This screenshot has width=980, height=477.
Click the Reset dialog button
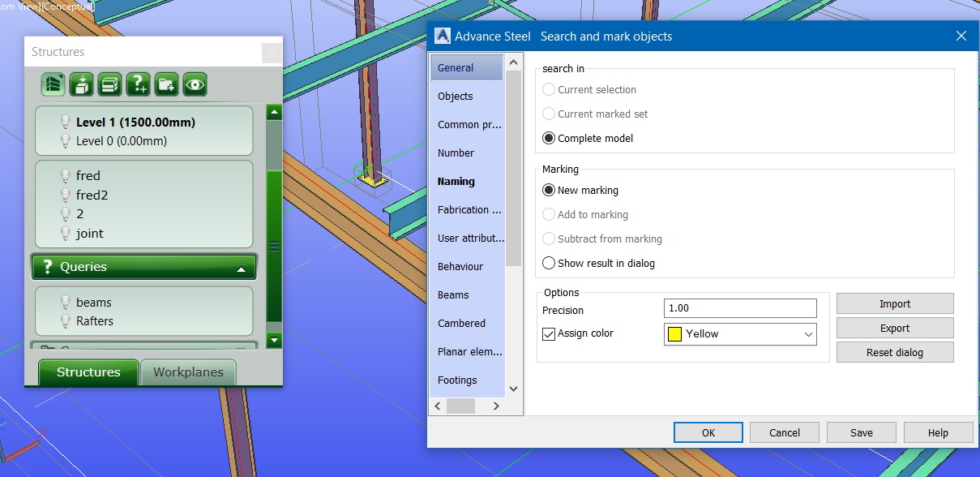click(895, 352)
